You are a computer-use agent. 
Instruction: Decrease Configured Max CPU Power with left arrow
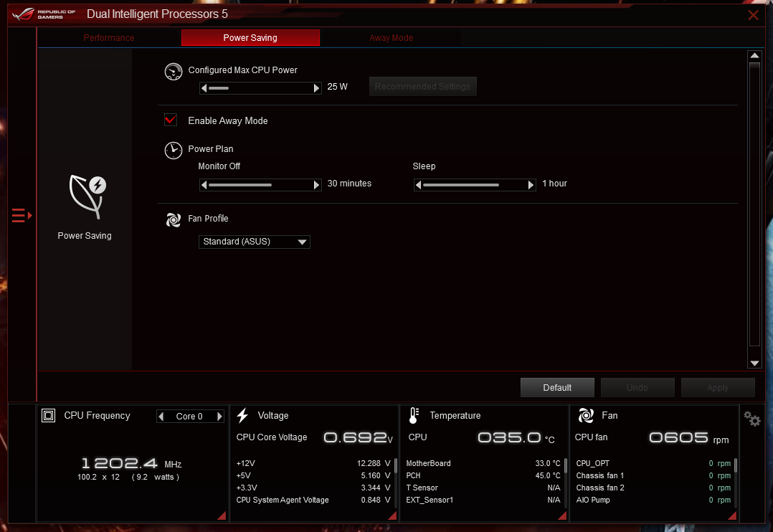point(204,88)
